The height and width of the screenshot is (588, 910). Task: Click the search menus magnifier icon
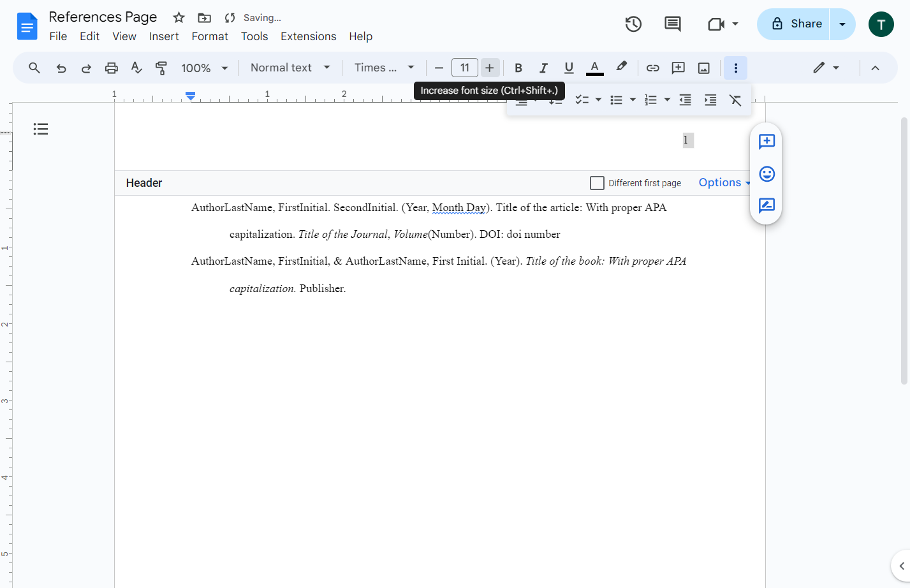[x=34, y=68]
